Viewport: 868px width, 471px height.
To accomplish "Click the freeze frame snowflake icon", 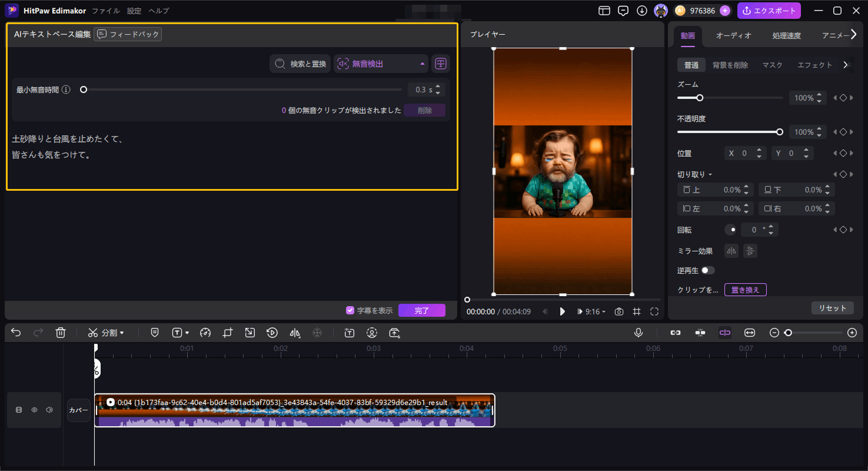I will click(x=317, y=333).
